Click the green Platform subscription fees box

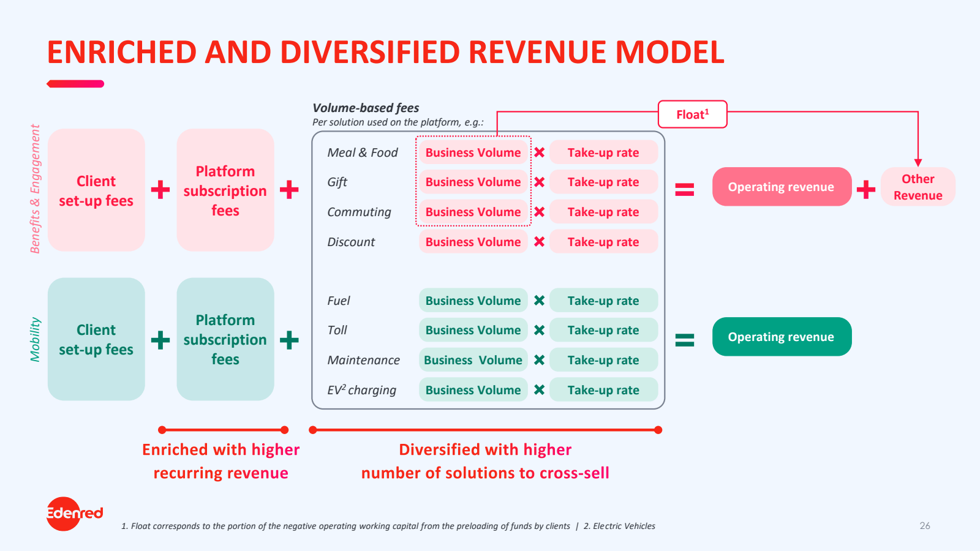point(225,339)
